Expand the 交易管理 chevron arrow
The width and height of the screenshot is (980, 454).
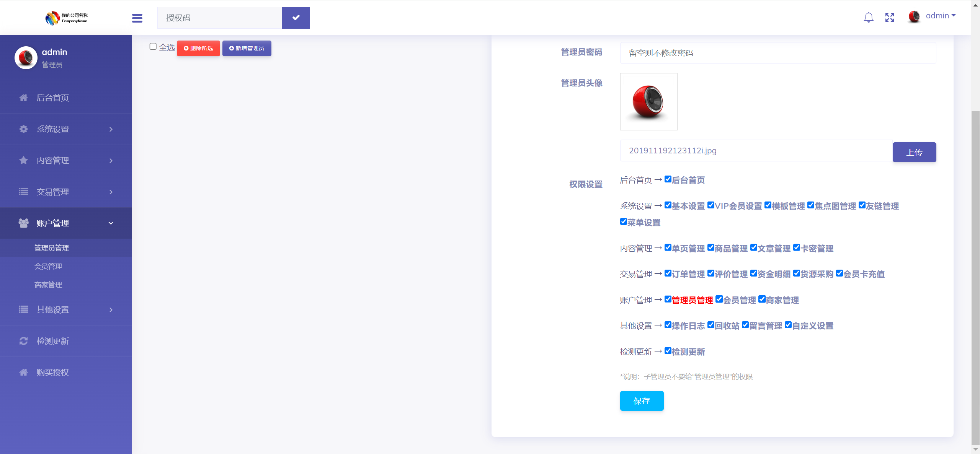pyautogui.click(x=111, y=192)
